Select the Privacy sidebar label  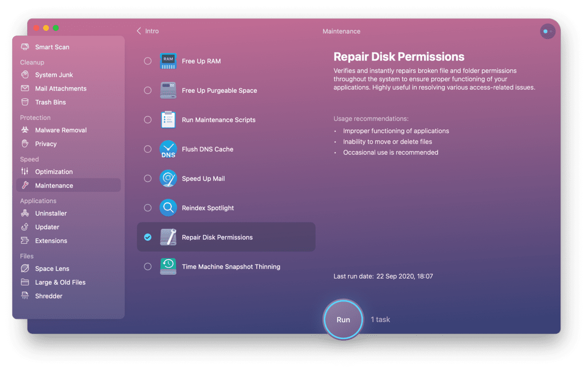point(46,144)
